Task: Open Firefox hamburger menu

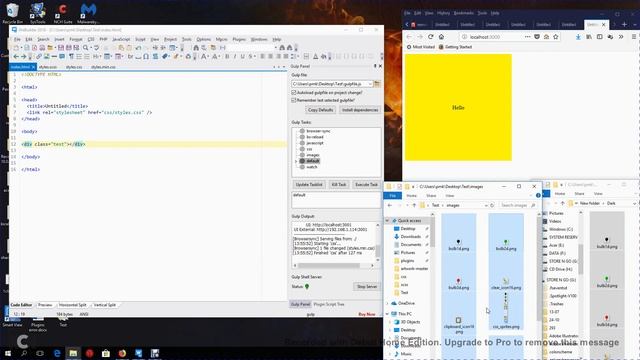Action: [634, 37]
